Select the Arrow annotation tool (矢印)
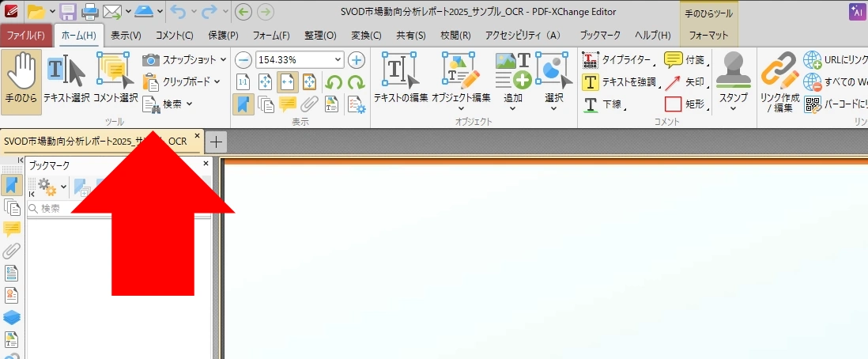 click(686, 82)
